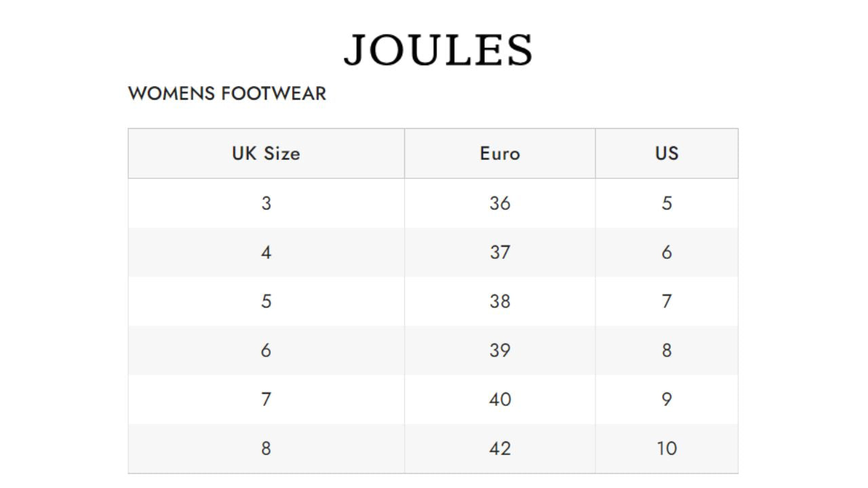Select the US size 10 cell
This screenshot has height=488, width=868.
pos(667,449)
